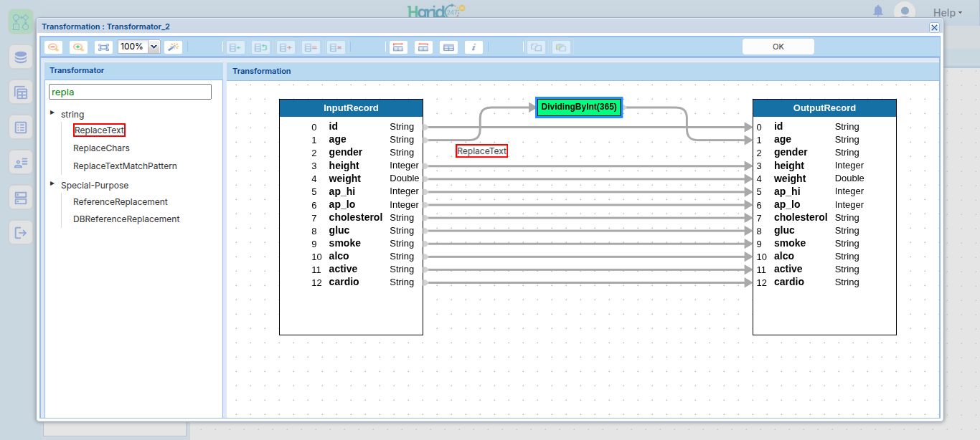
Task: Select ReplaceChars in the tree
Action: point(101,148)
